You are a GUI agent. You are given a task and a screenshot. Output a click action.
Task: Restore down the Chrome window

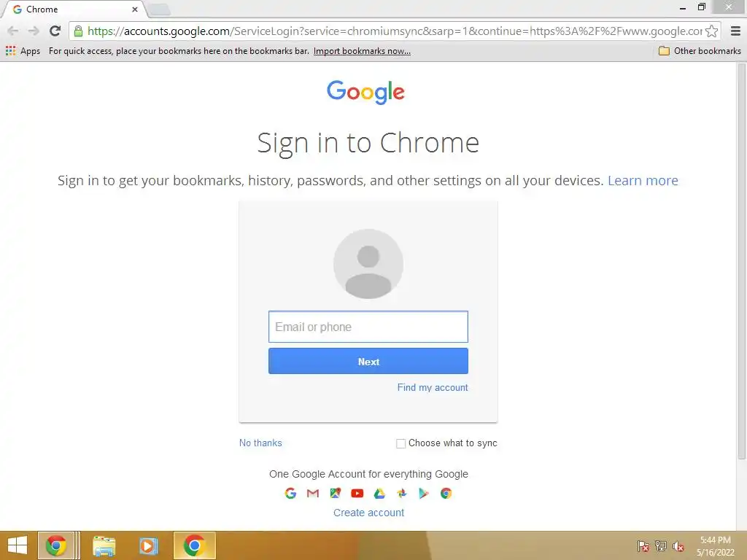click(x=701, y=7)
